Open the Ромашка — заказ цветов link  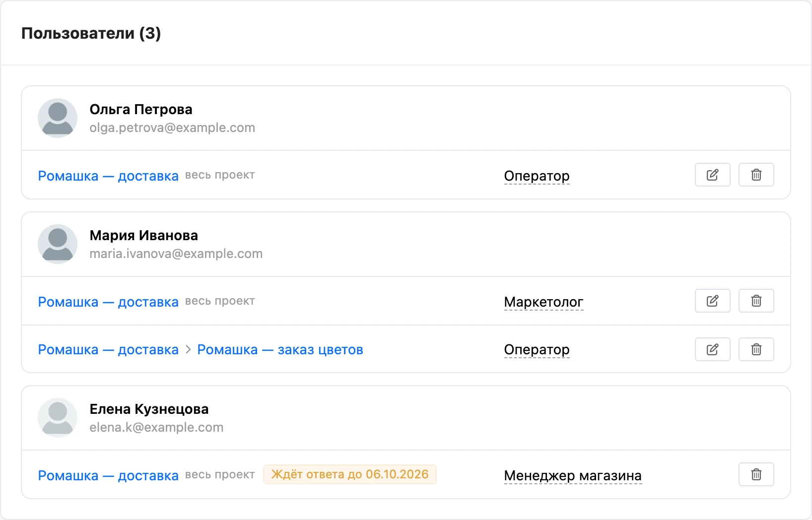(280, 349)
